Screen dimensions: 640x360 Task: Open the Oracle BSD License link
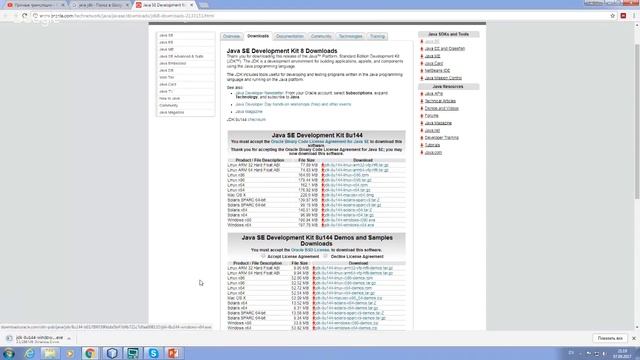pyautogui.click(x=310, y=250)
